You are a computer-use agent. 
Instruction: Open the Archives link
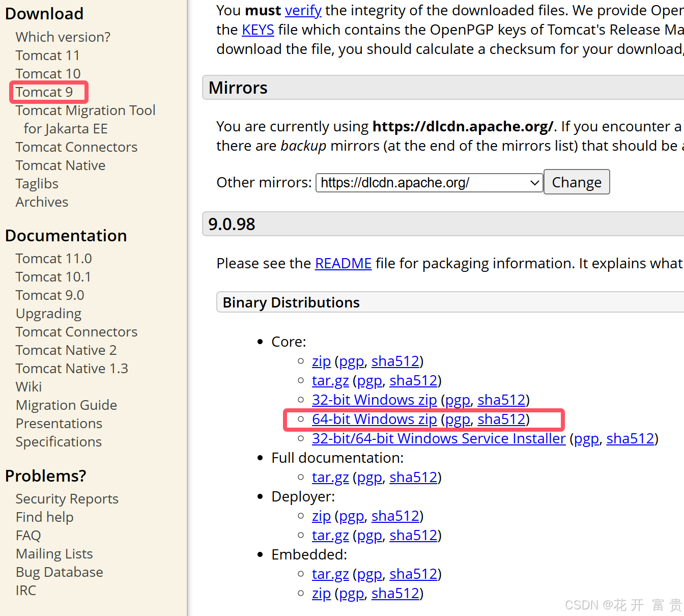click(42, 202)
